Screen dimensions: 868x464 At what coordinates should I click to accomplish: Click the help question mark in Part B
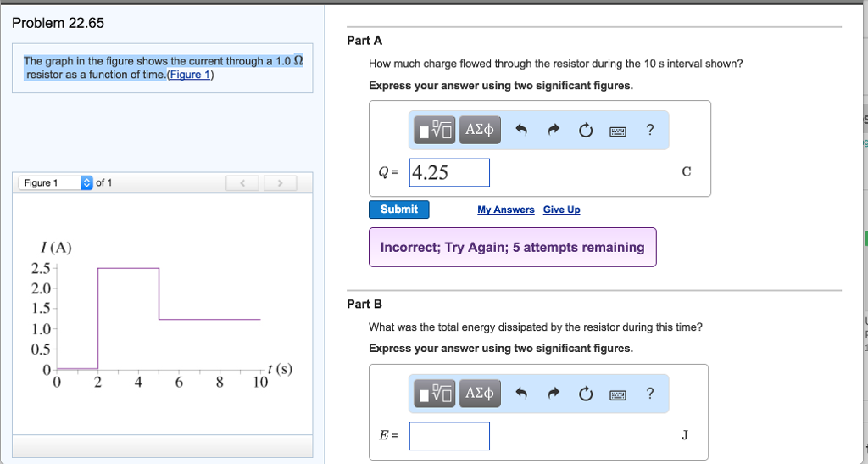pyautogui.click(x=650, y=394)
